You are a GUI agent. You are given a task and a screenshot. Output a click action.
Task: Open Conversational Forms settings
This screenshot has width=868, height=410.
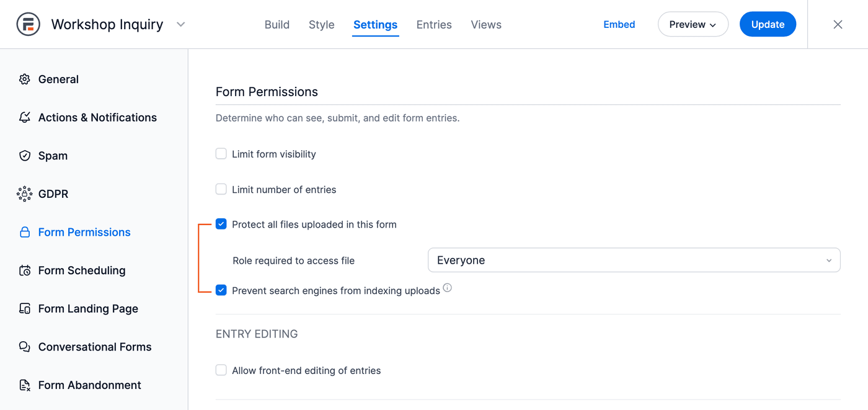95,347
